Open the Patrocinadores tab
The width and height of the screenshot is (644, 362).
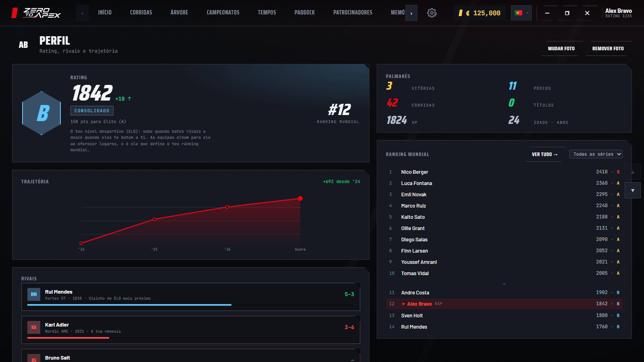click(x=353, y=12)
